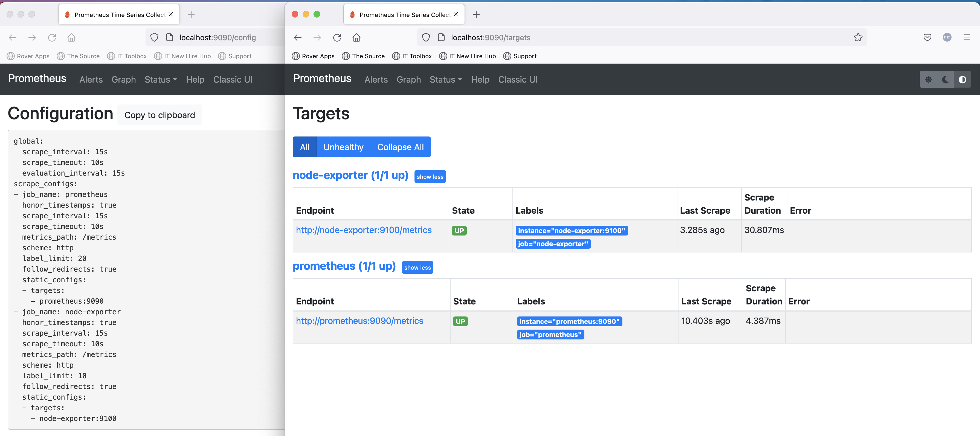The width and height of the screenshot is (980, 436).
Task: Open node-exporter:9100/metrics endpoint link
Action: [x=364, y=230]
